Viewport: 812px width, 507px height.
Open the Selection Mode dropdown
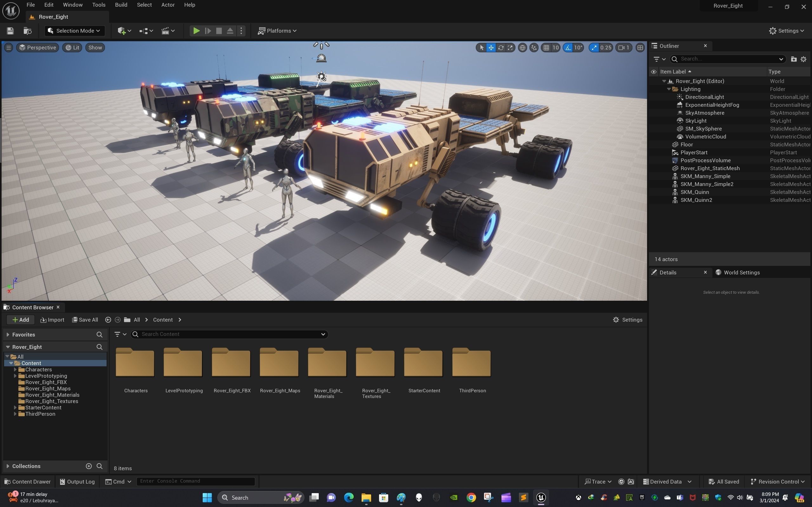click(75, 31)
